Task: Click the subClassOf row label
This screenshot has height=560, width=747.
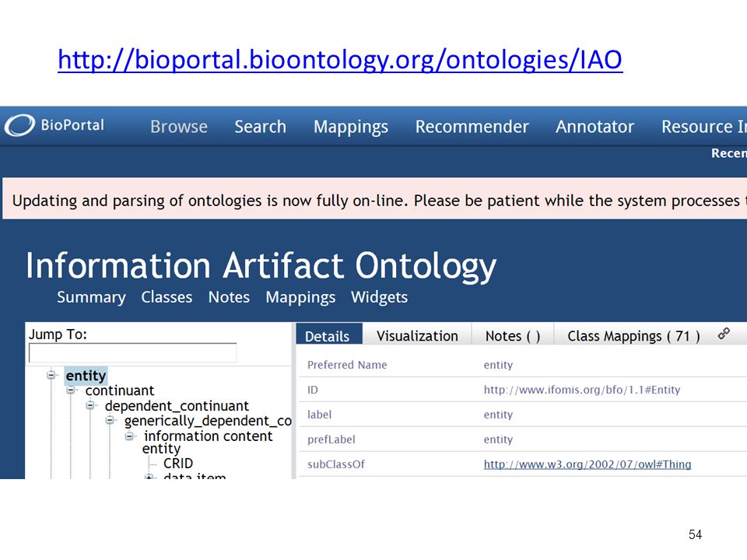Action: [336, 464]
